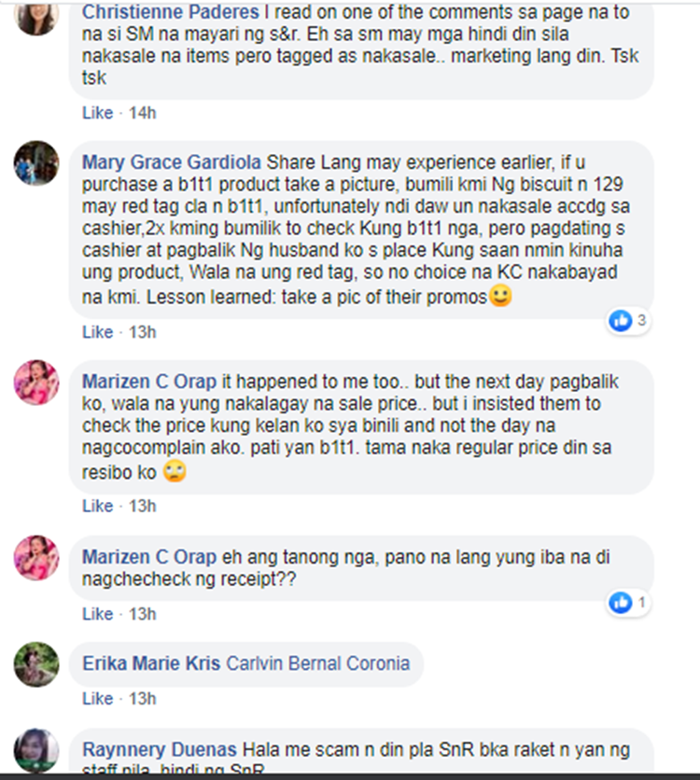The height and width of the screenshot is (780, 700).
Task: Open the Mary Grace Gardiola name link
Action: point(172,162)
